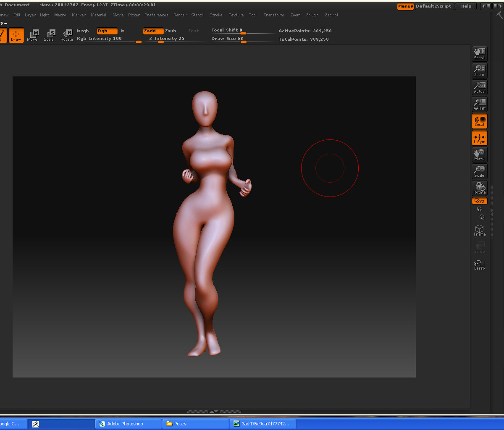Open the Material menu
Viewport: 504px width, 430px height.
tap(98, 15)
